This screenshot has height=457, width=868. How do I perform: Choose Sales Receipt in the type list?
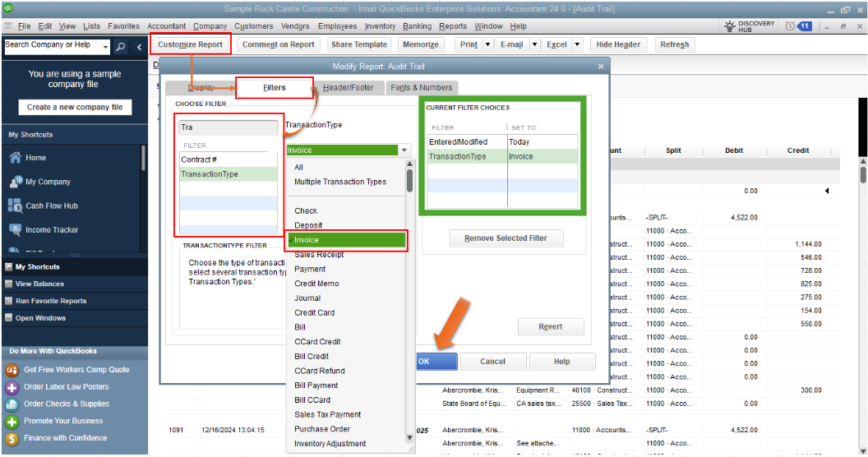319,255
